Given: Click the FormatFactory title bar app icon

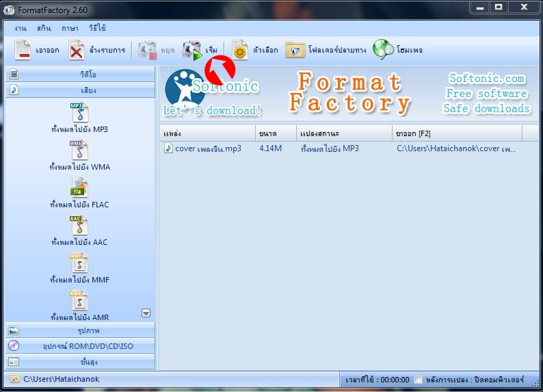Looking at the screenshot, I should (x=9, y=10).
